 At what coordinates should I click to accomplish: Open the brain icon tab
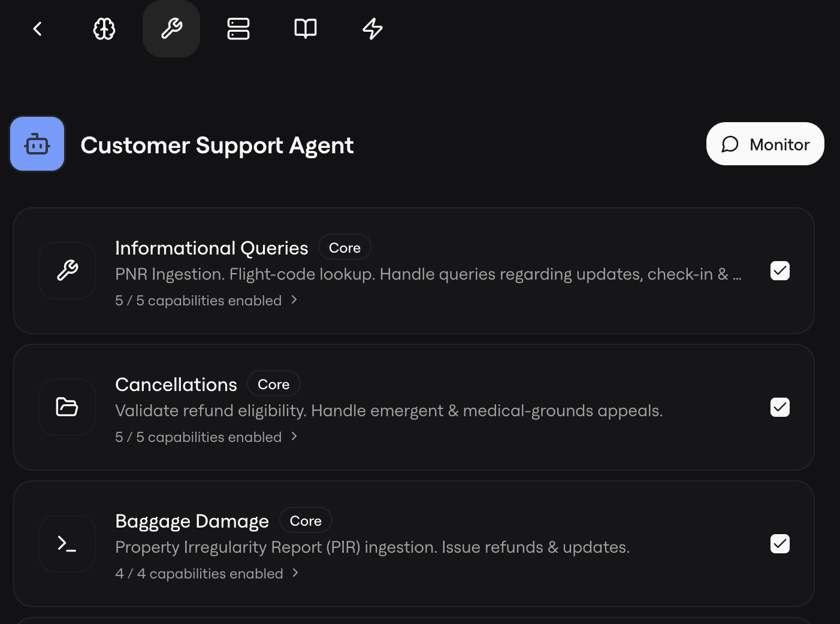point(104,29)
